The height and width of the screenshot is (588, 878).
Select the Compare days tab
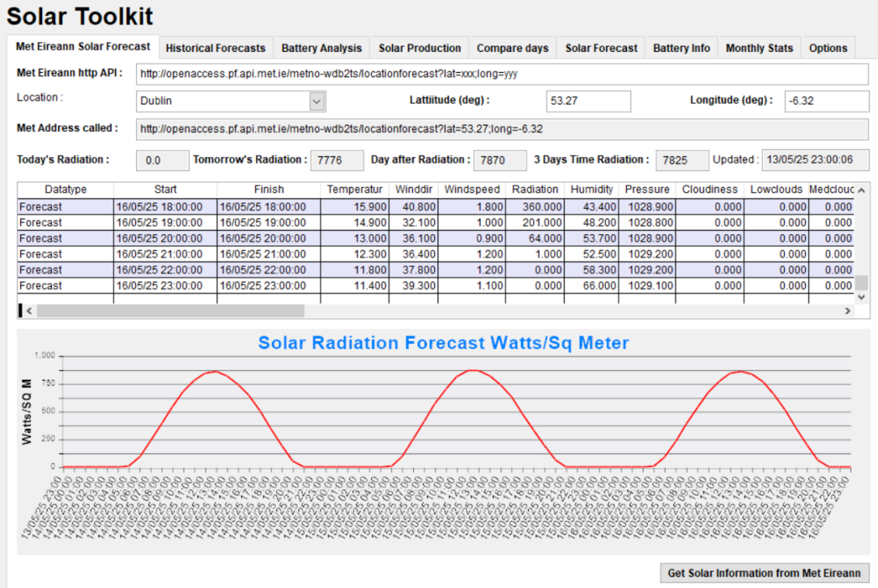(513, 48)
